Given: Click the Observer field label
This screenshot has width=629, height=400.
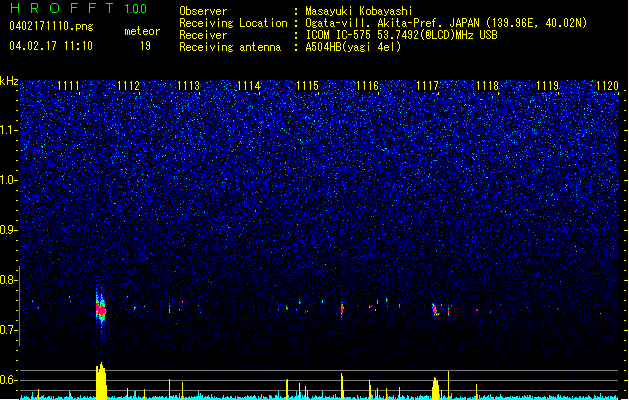Looking at the screenshot, I should 203,11.
